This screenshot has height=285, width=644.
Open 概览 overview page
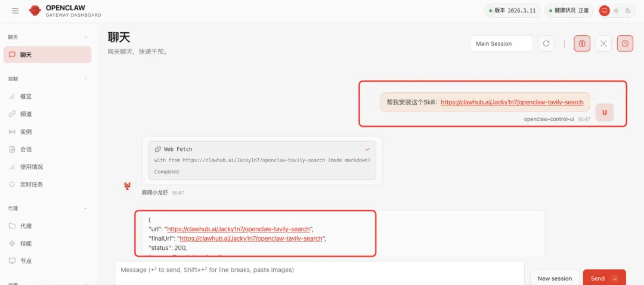coord(48,97)
